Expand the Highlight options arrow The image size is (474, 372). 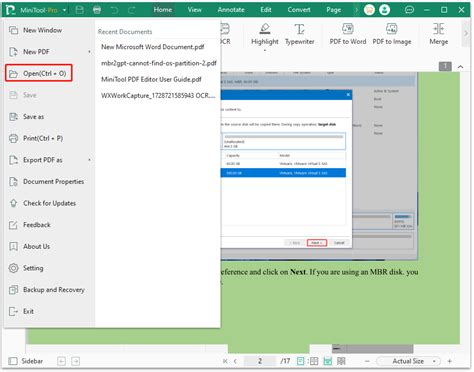(265, 50)
